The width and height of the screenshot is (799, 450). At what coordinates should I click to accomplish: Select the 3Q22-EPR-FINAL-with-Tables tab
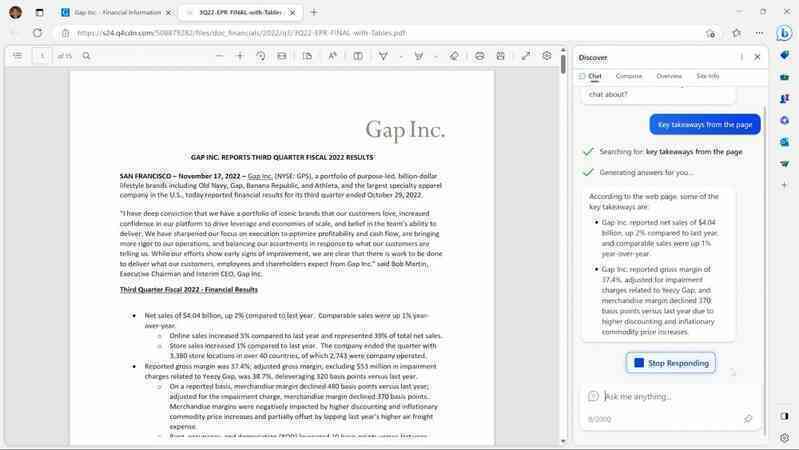239,12
